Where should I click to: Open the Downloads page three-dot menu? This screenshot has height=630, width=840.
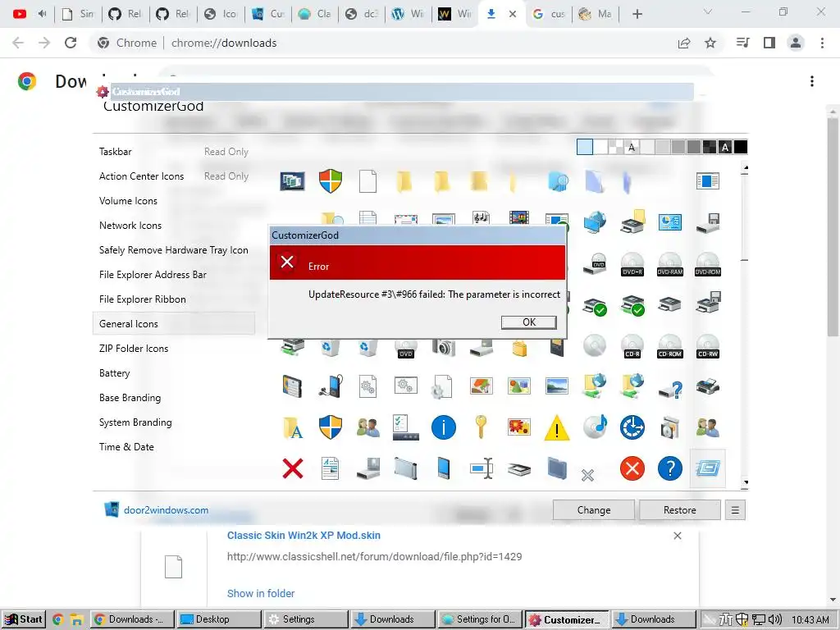click(811, 81)
